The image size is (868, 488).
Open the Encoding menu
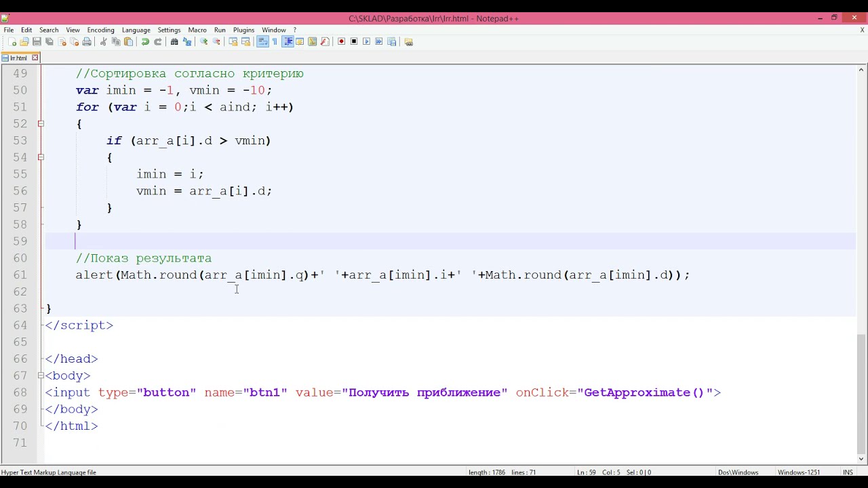pos(100,30)
